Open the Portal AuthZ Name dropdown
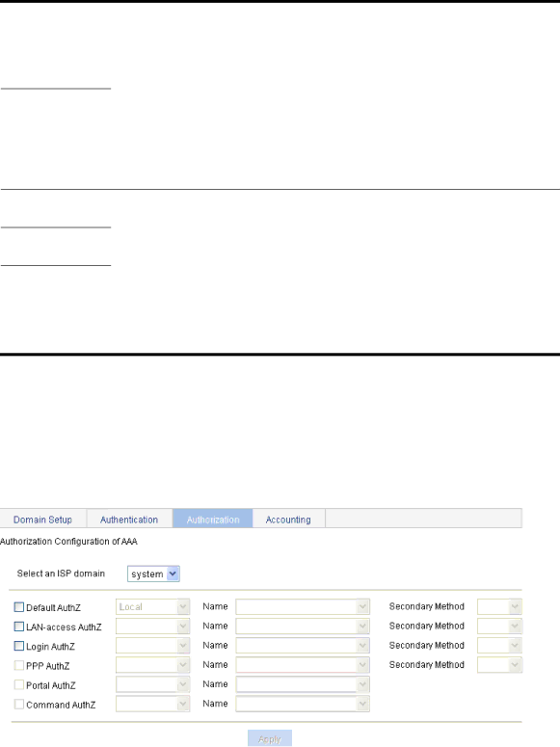 303,685
